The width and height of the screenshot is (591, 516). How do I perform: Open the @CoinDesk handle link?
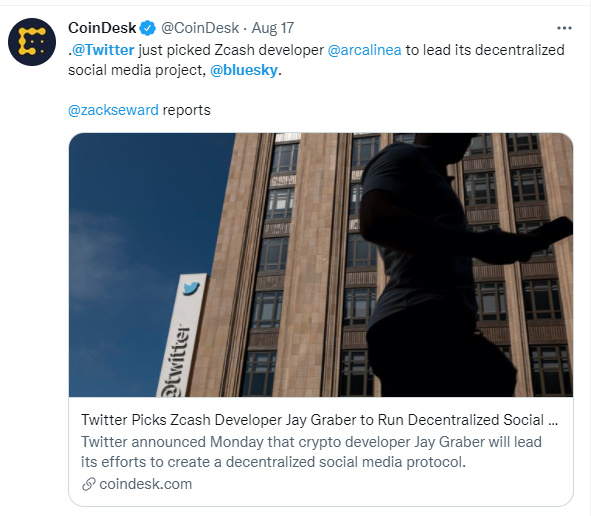[x=200, y=28]
